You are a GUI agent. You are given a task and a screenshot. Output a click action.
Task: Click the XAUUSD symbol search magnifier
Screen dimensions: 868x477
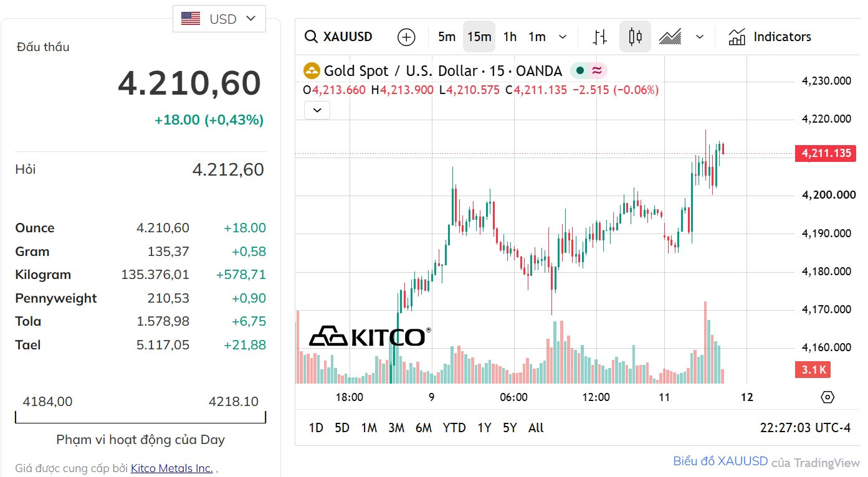311,37
